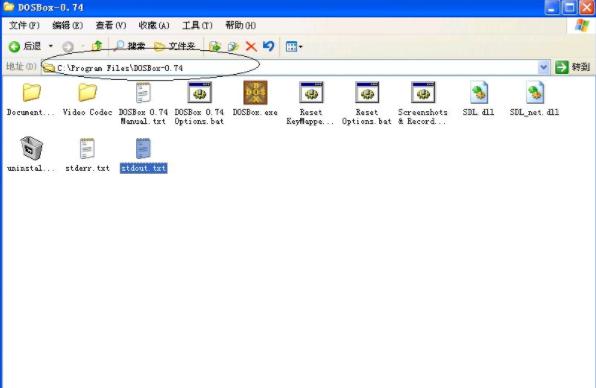
Task: Expand the address bar dropdown
Action: 544,68
